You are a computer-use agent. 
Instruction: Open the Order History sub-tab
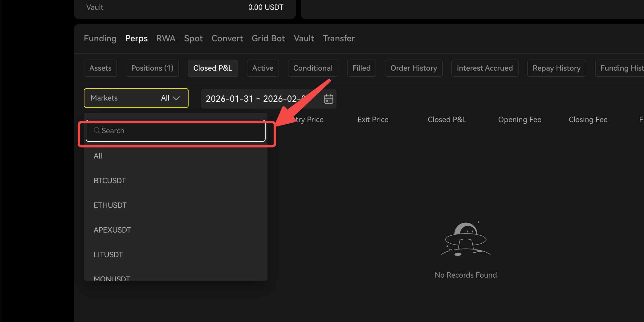pos(414,68)
